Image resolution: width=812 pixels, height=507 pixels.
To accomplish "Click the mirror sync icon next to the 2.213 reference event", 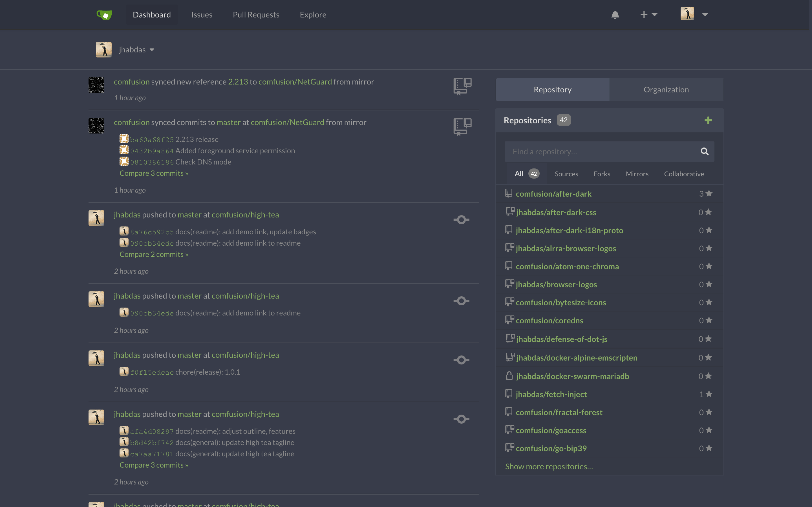I will tap(462, 86).
